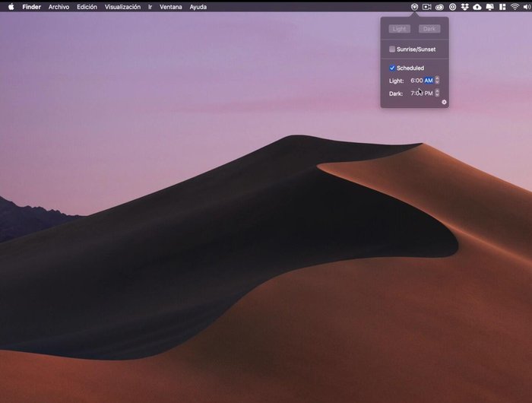The height and width of the screenshot is (403, 532).
Task: Uncheck the Scheduled checkbox
Action: click(x=392, y=68)
